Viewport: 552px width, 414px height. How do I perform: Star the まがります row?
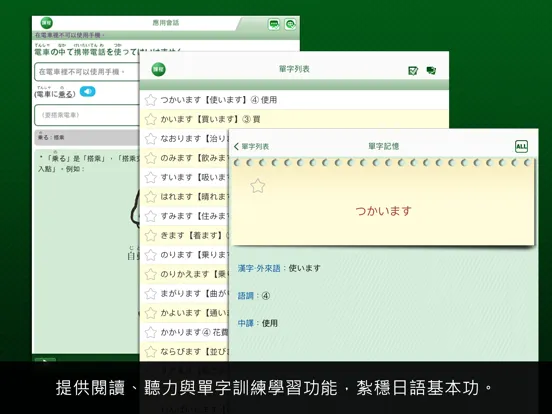tap(150, 294)
